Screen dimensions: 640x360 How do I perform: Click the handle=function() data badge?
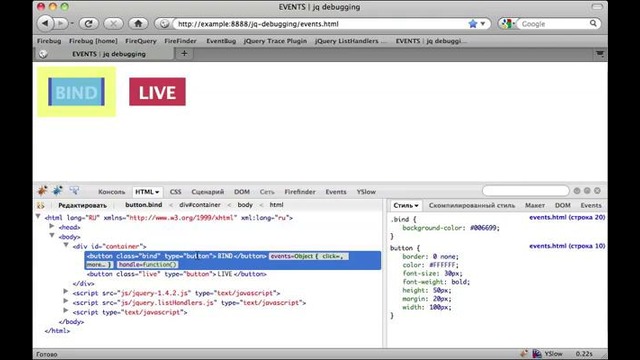(148, 264)
